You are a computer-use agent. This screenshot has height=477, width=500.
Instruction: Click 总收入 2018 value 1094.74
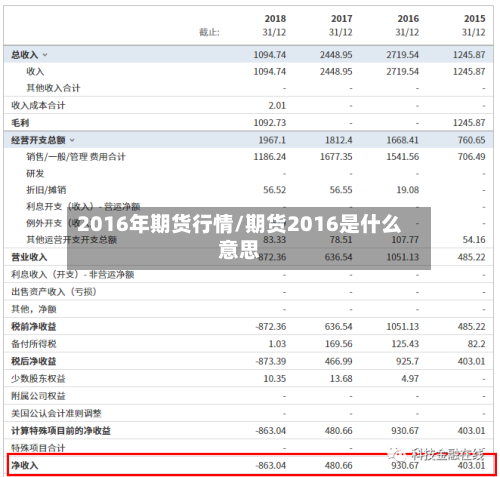[270, 55]
